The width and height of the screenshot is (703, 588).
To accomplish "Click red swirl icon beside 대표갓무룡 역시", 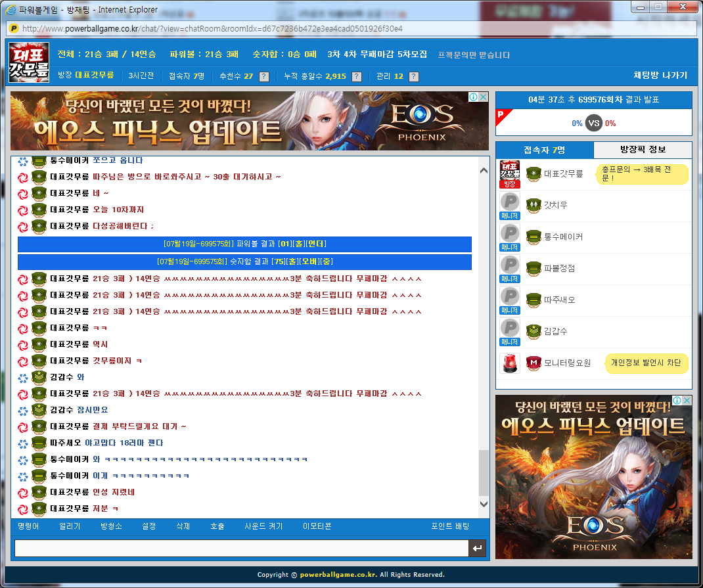I will tap(23, 345).
